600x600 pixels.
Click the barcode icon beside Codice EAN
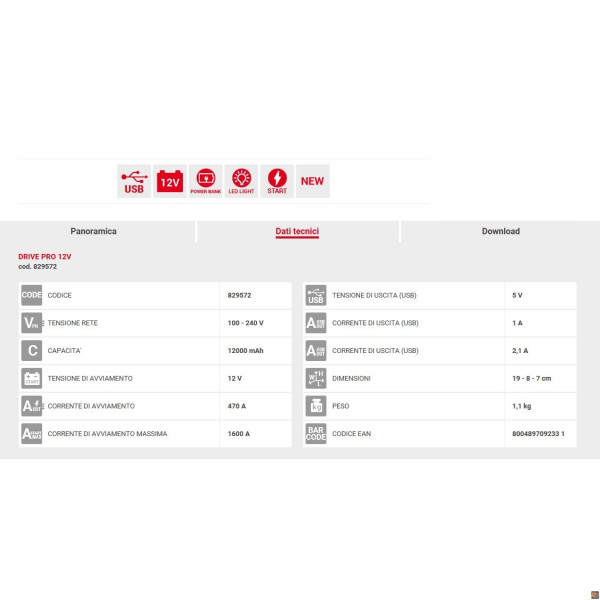[316, 434]
